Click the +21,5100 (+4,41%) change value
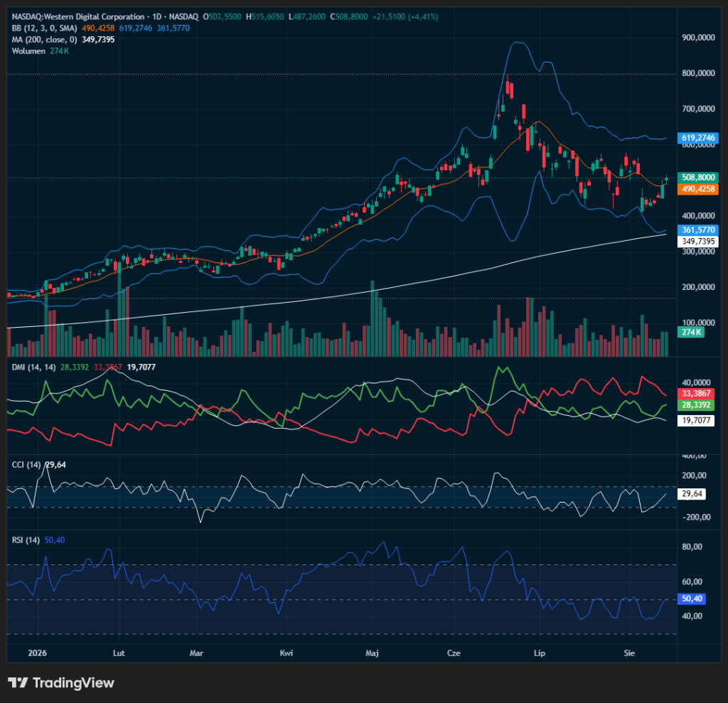 coord(405,17)
